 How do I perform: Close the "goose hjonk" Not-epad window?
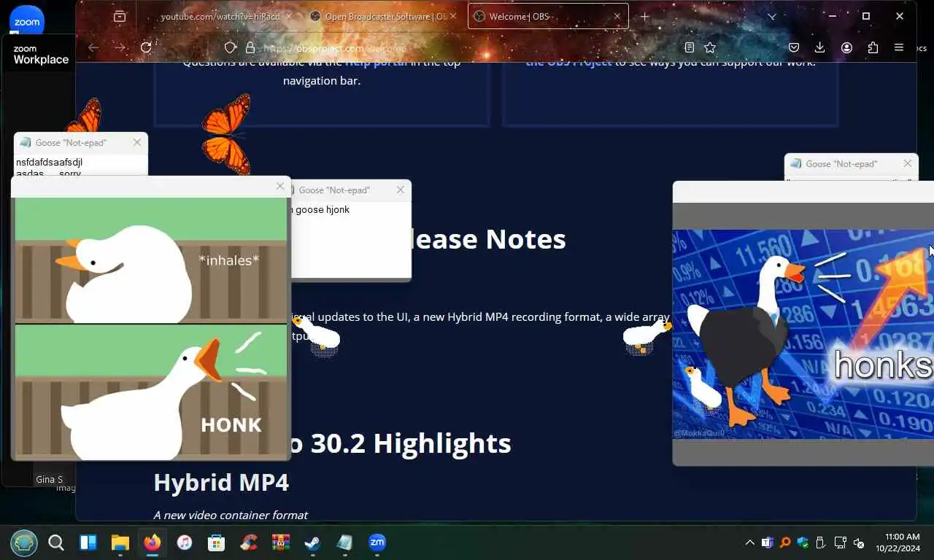400,190
